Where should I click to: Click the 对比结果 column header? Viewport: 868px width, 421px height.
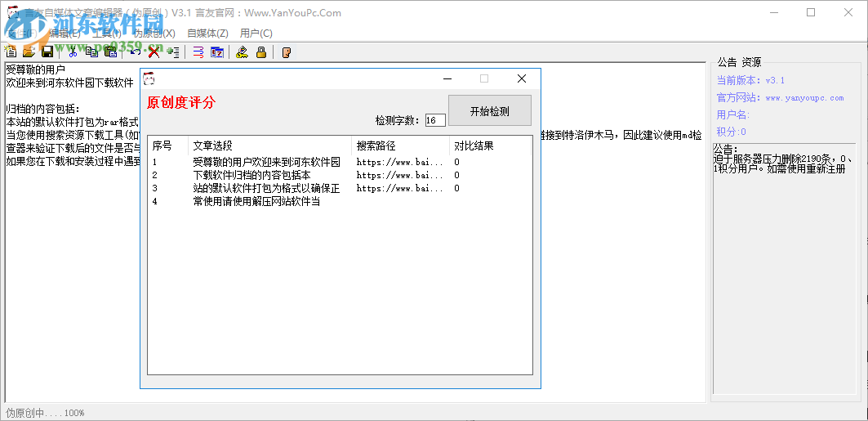pos(491,146)
